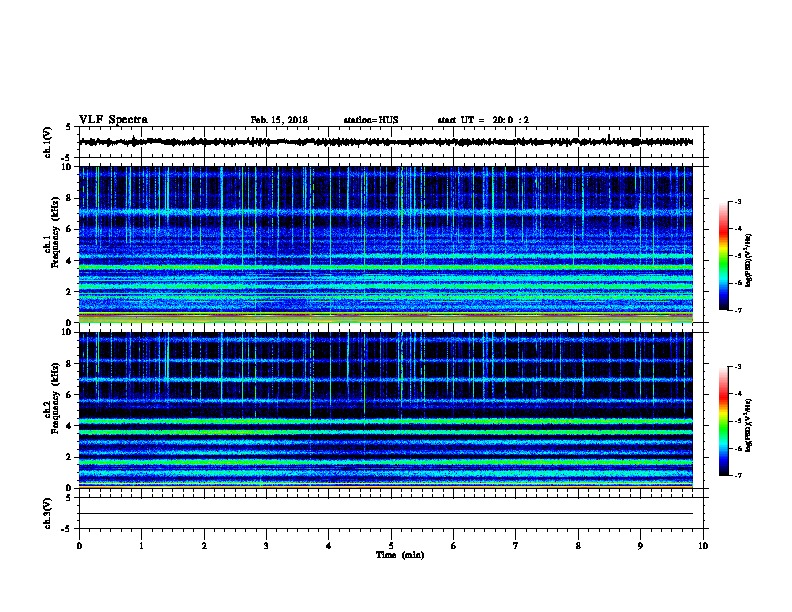792x612 pixels.
Task: Click the date 'Feb. 15, 2018'
Action: pyautogui.click(x=279, y=120)
